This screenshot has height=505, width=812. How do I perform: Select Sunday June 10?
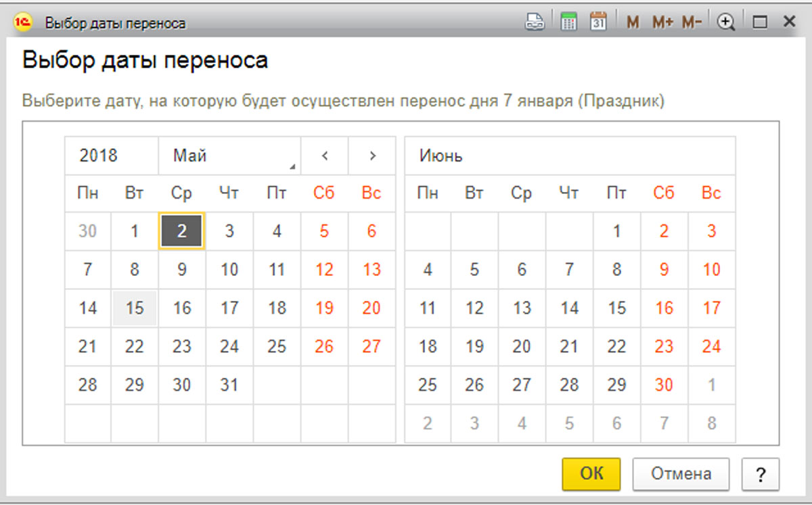(711, 270)
